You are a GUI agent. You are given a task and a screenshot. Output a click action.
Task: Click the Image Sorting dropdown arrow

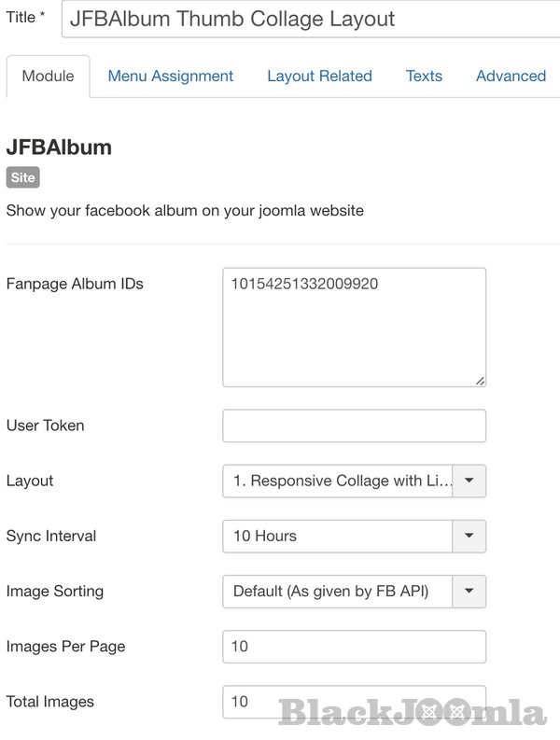(x=469, y=591)
